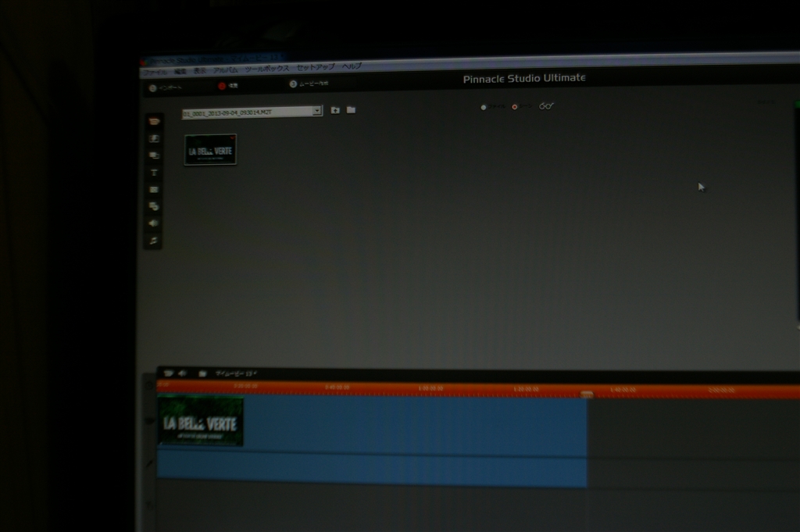Click the 1:00:00.00 mark on timeline ruler

(430, 389)
